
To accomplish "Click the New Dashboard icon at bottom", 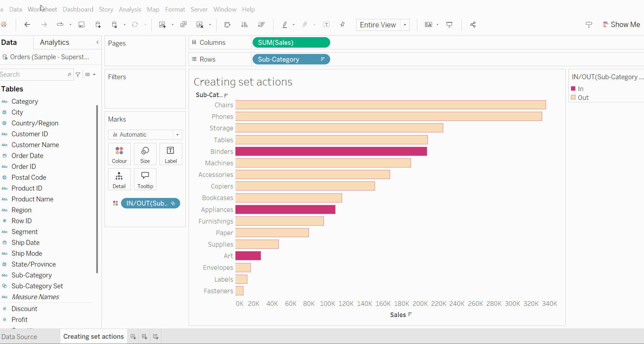I will coord(144,337).
